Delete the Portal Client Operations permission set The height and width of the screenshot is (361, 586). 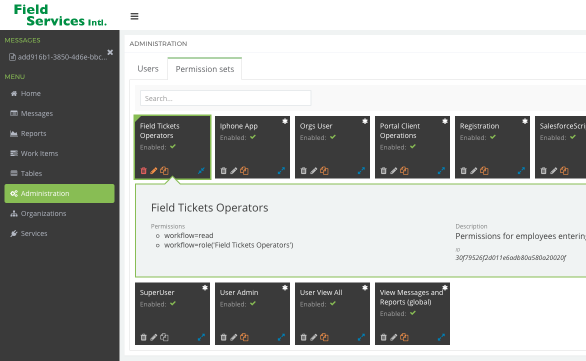383,171
